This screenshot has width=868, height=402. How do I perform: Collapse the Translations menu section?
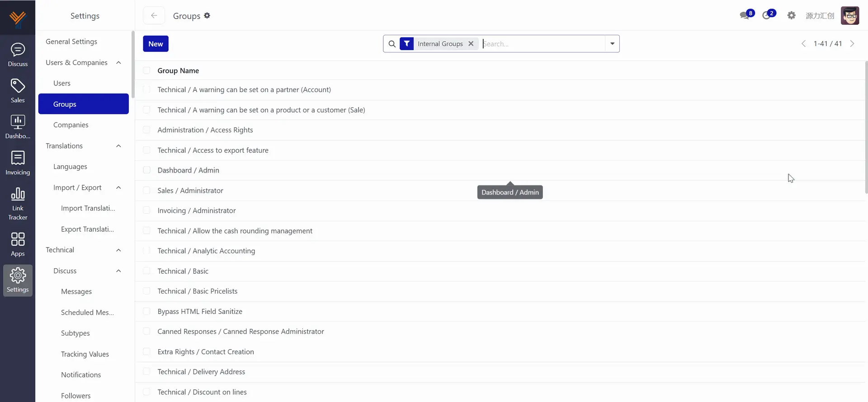click(118, 146)
